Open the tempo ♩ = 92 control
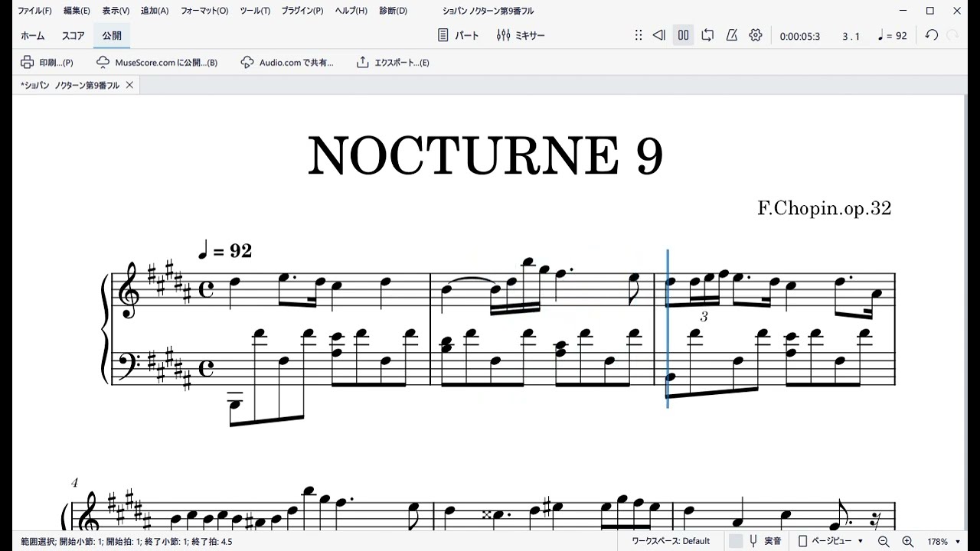The width and height of the screenshot is (980, 551). [x=892, y=36]
